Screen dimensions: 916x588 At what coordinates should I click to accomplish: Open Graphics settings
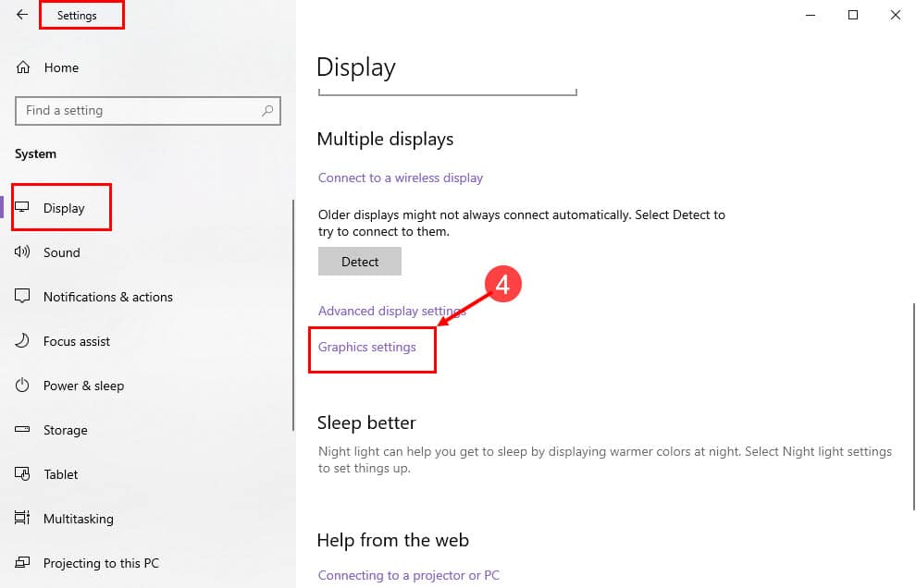click(366, 347)
